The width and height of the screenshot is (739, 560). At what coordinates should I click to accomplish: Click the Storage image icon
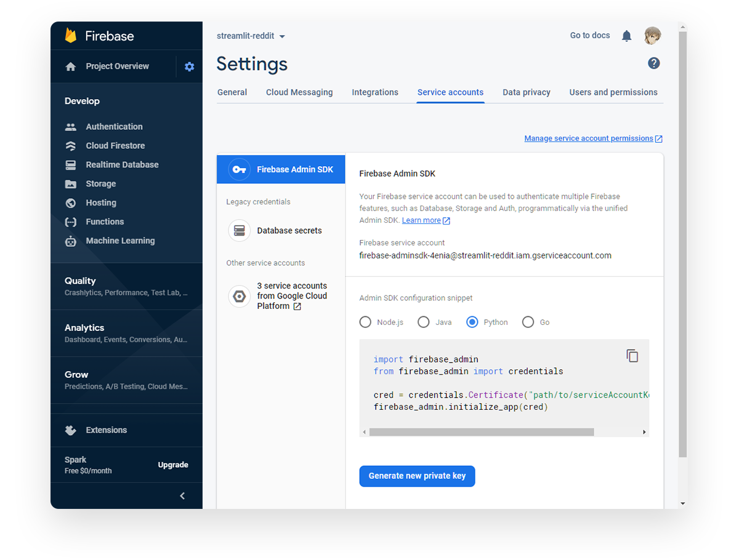coord(71,184)
